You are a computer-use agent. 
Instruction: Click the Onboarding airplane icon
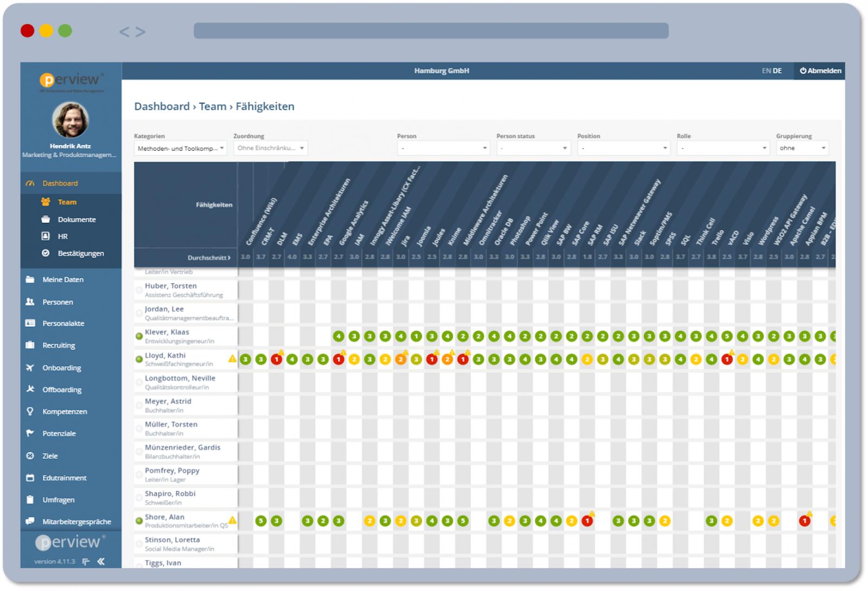[x=30, y=367]
